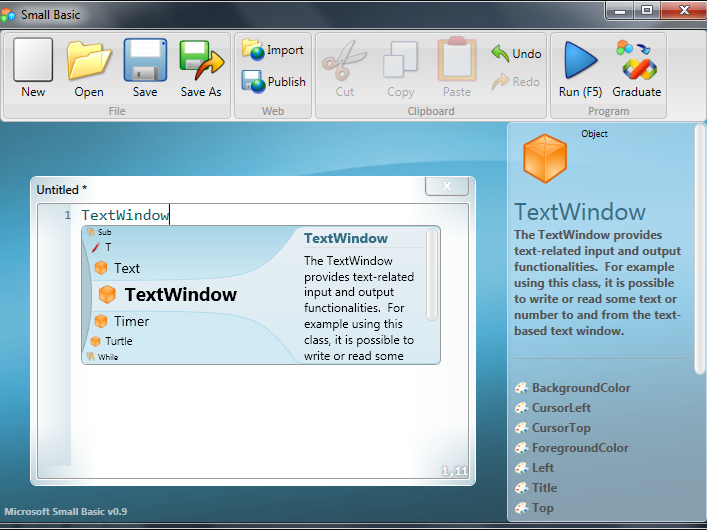
Task: Choose Save As from File group
Action: [201, 68]
